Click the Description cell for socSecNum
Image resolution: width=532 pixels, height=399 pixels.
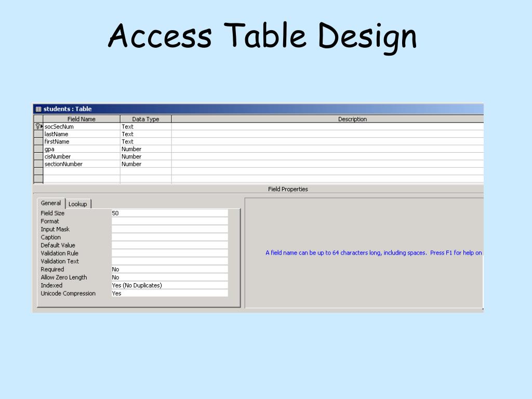[x=328, y=127]
